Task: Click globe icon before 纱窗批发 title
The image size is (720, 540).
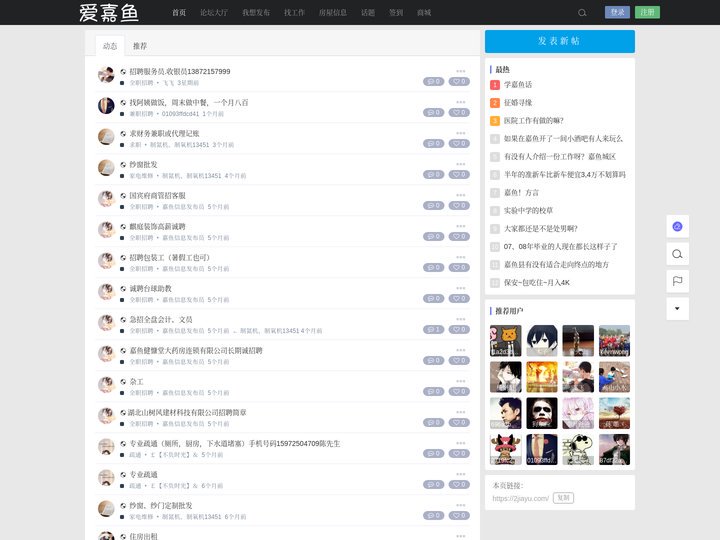Action: point(123,164)
